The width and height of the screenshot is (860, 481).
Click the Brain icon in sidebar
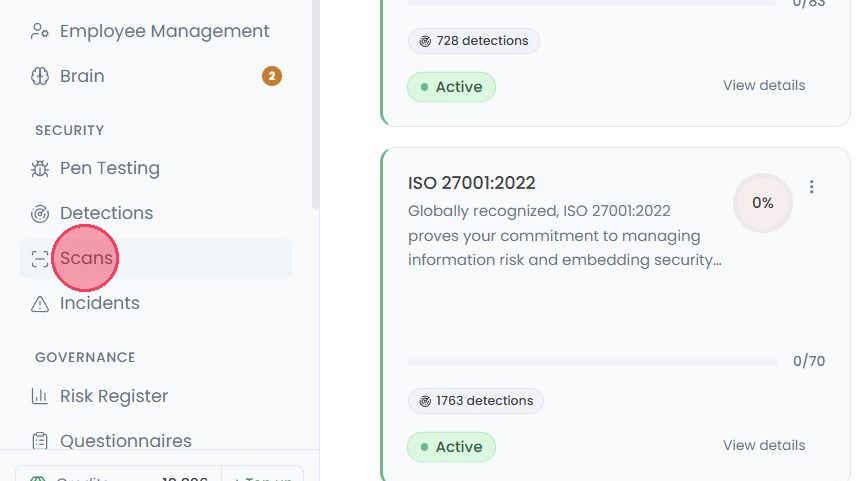point(39,76)
